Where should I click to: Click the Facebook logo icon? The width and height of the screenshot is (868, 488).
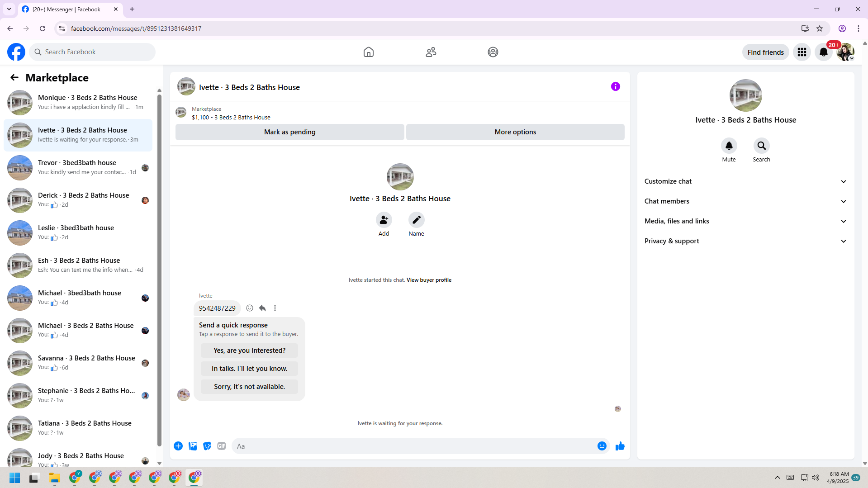(16, 52)
